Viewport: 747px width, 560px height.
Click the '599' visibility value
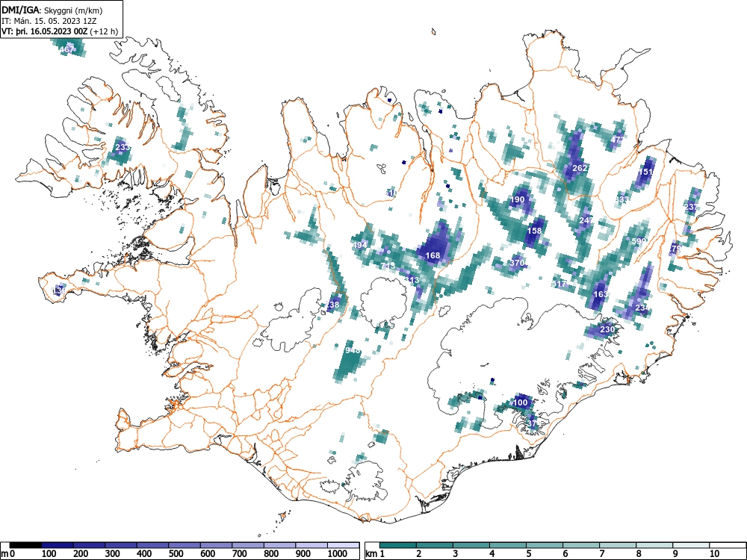pos(639,241)
